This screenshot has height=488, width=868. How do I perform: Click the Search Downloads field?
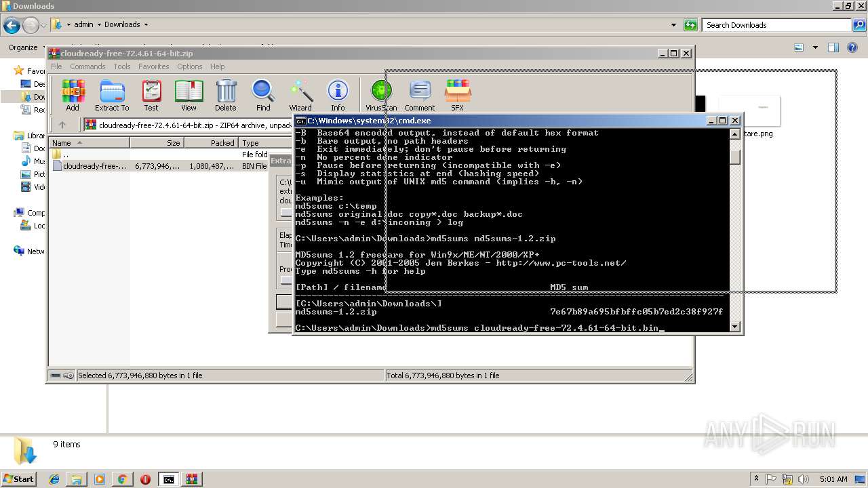click(x=777, y=25)
